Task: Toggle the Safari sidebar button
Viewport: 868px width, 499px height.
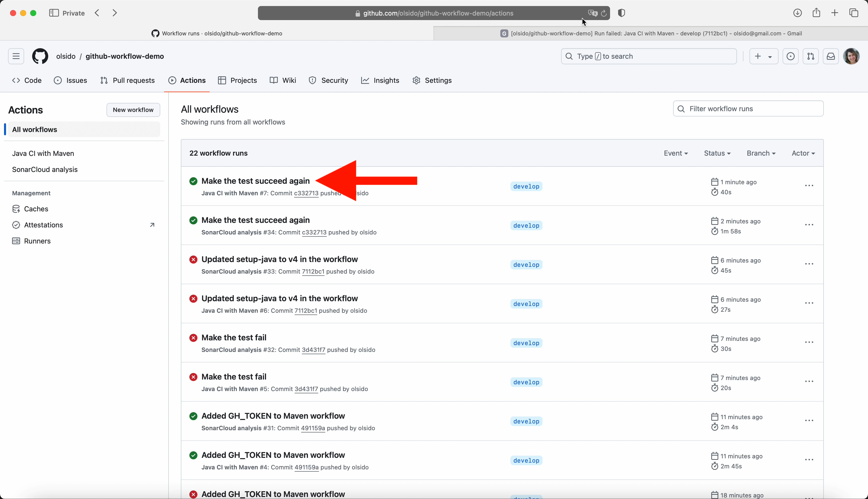Action: tap(54, 13)
